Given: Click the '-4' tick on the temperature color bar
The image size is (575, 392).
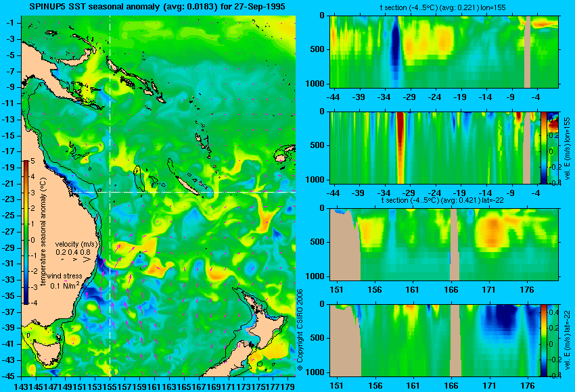Looking at the screenshot, I should point(32,303).
